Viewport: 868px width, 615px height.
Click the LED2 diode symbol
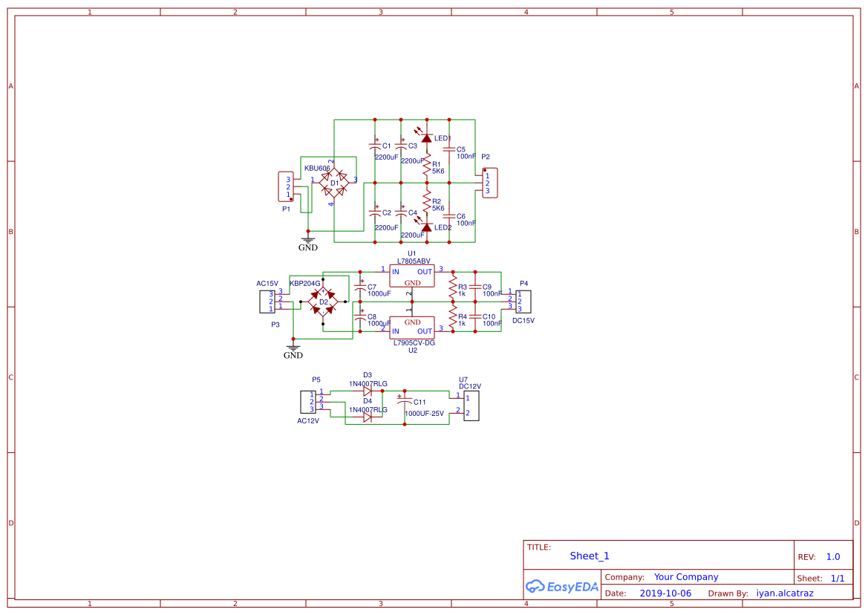tap(426, 227)
